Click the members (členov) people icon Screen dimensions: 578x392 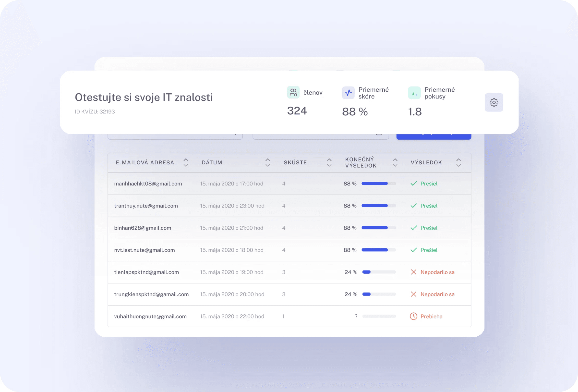tap(293, 93)
